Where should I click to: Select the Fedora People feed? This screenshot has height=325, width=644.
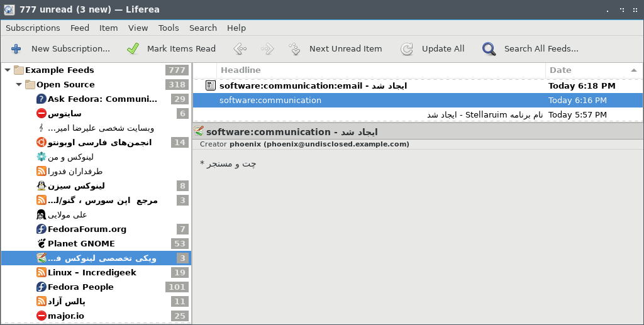(80, 287)
